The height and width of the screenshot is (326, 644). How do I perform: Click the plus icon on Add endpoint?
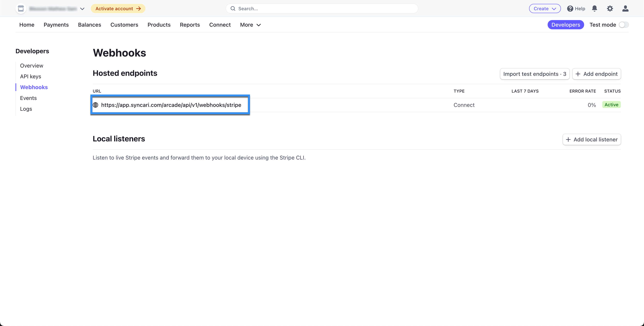578,74
